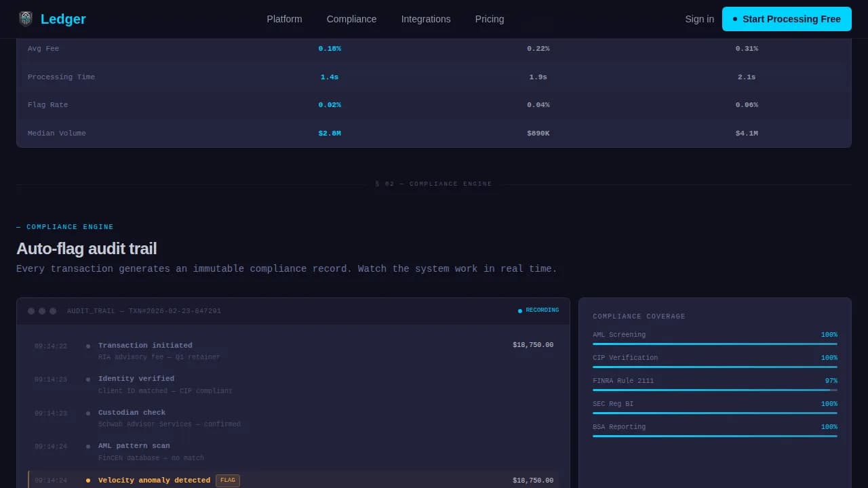868x488 pixels.
Task: Click the 97% FINRA coverage value
Action: tap(831, 381)
